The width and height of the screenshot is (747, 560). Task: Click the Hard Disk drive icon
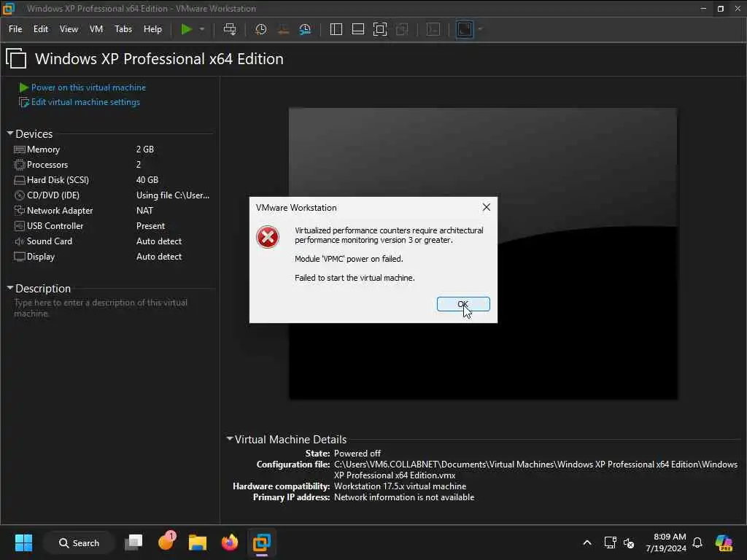[x=20, y=179]
